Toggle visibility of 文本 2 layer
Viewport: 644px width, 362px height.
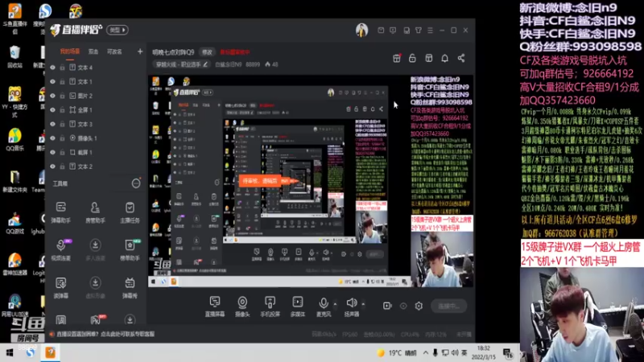pos(52,167)
